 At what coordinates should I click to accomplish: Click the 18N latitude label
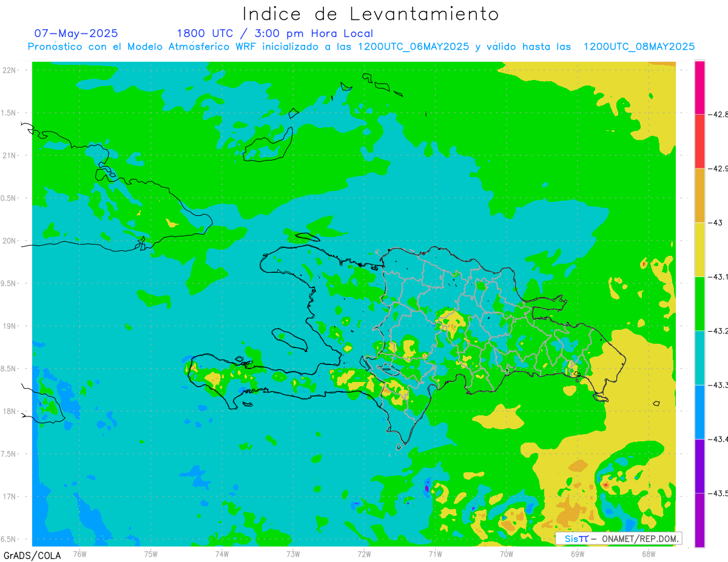pyautogui.click(x=10, y=412)
